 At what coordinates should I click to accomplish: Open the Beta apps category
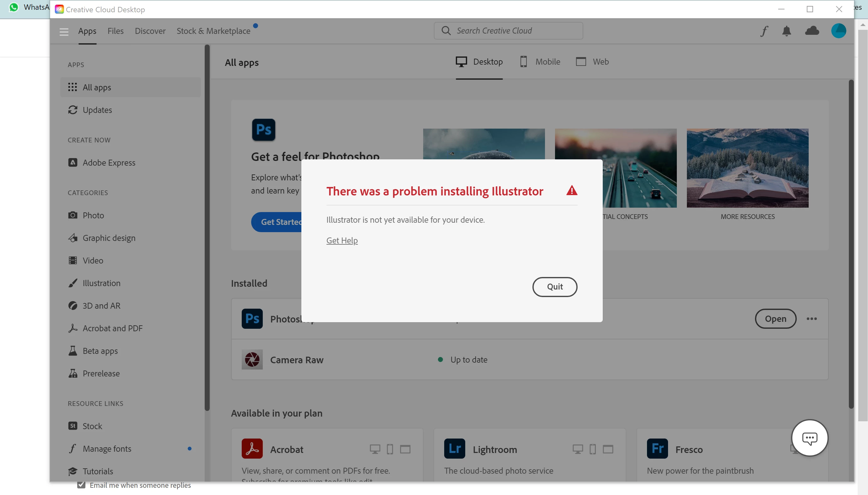100,351
